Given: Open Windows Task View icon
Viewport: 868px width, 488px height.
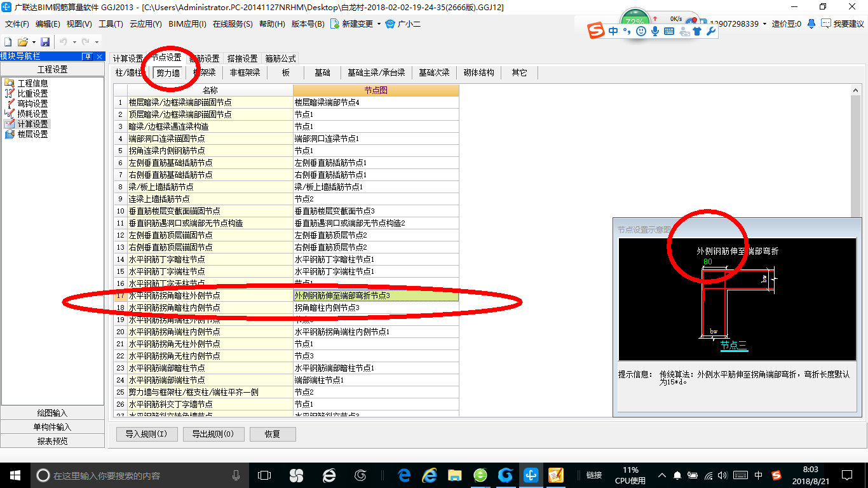Looking at the screenshot, I should click(x=264, y=475).
